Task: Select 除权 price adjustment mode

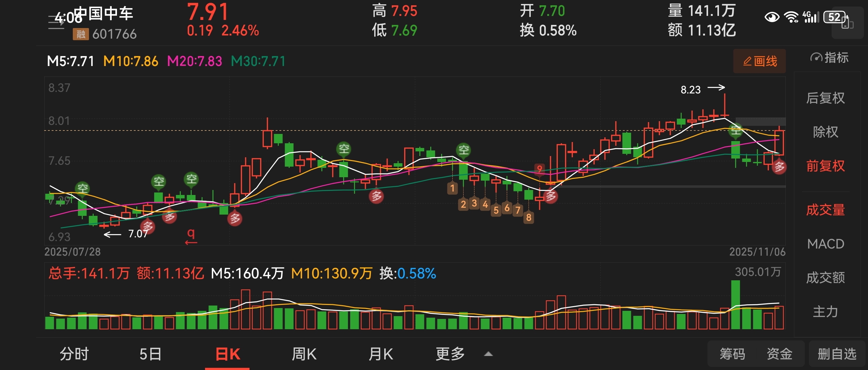Action: click(x=825, y=132)
